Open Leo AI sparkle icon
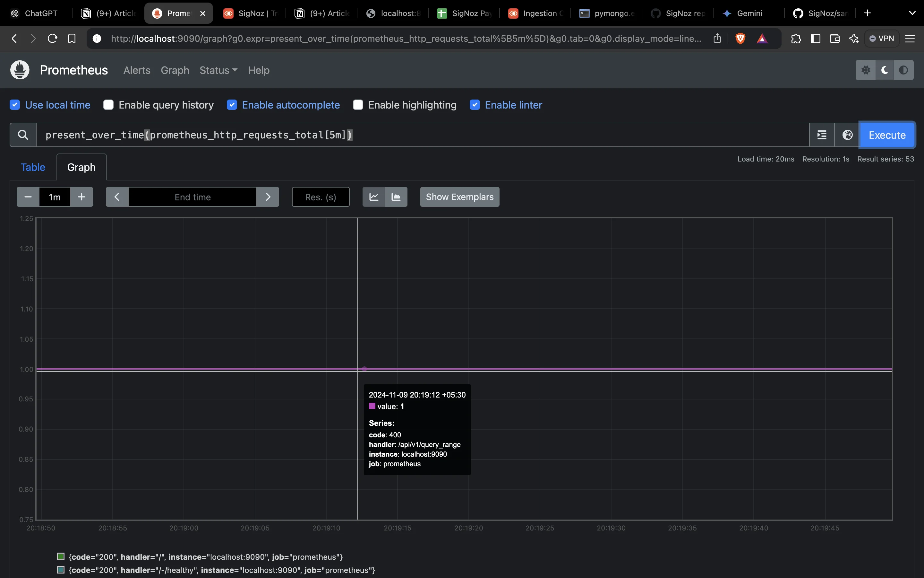 click(854, 39)
